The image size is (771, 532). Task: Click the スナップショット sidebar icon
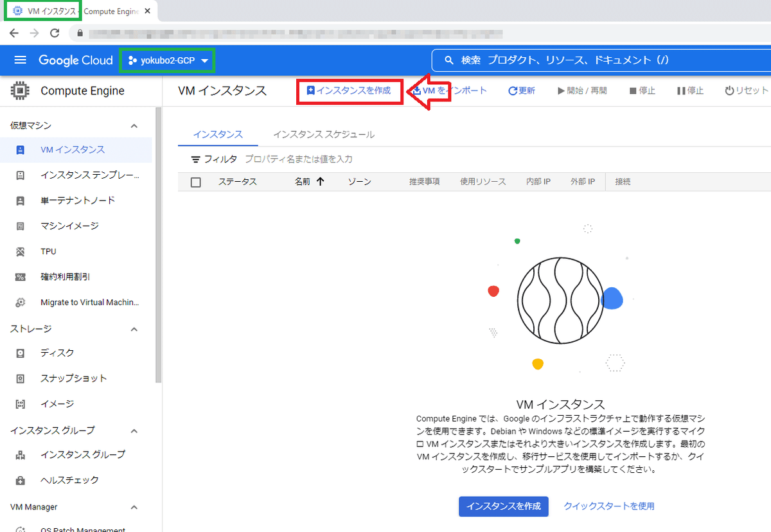point(20,378)
